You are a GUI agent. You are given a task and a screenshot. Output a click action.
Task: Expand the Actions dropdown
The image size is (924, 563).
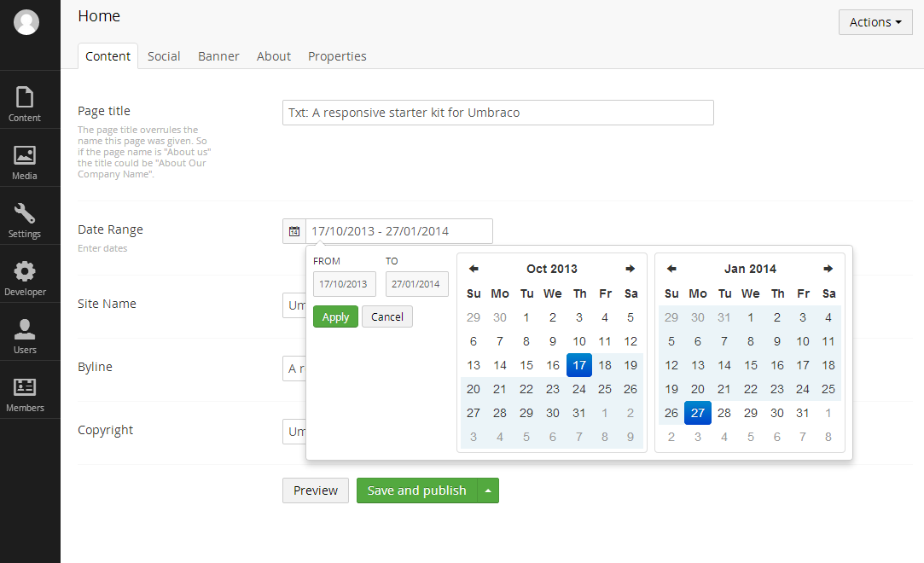[x=875, y=22]
